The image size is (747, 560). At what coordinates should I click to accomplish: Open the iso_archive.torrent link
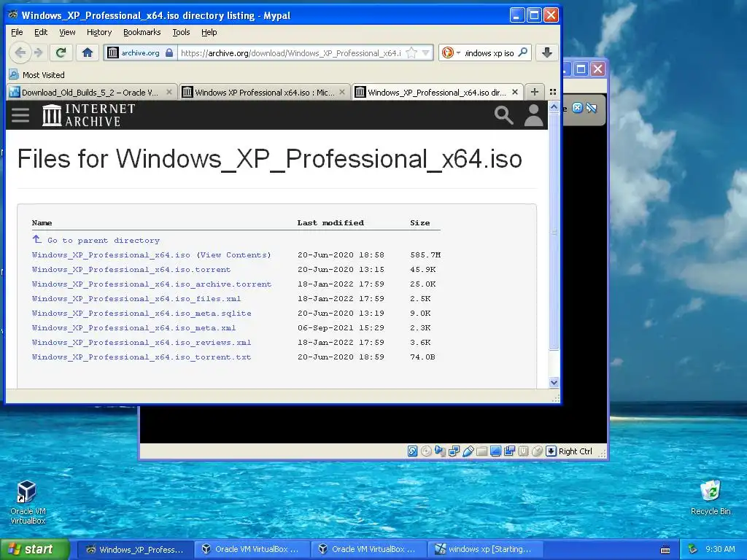[x=152, y=284]
